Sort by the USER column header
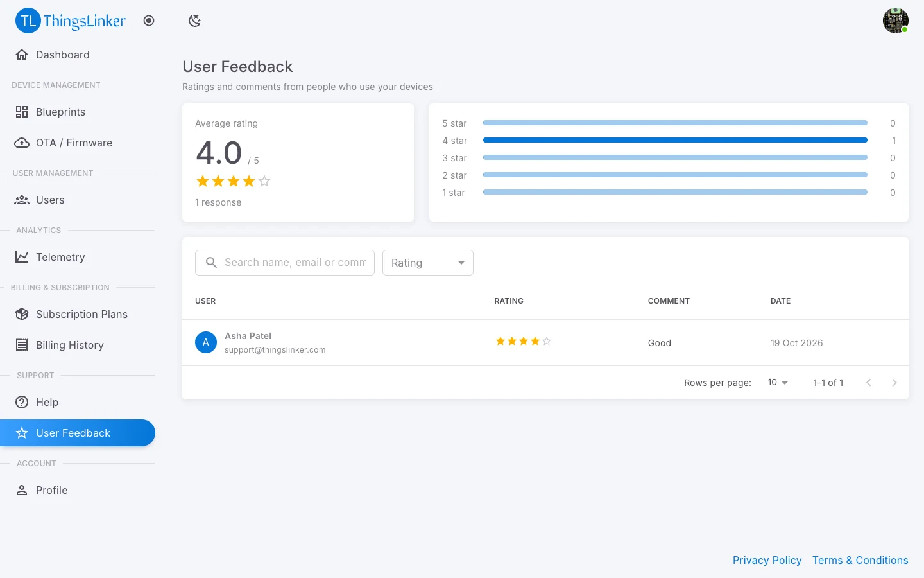This screenshot has height=578, width=924. click(x=205, y=301)
